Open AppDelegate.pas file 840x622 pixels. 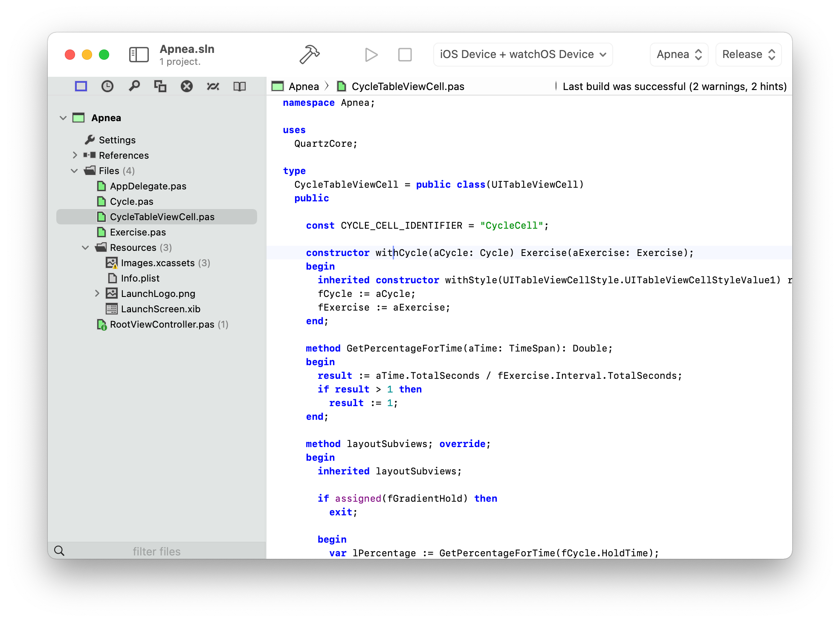(x=148, y=186)
